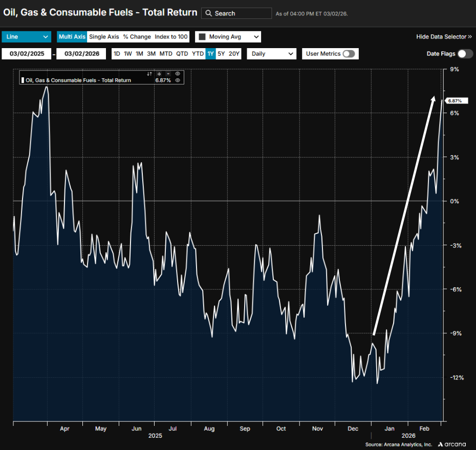Turn on the Date Flags switch

click(x=465, y=54)
